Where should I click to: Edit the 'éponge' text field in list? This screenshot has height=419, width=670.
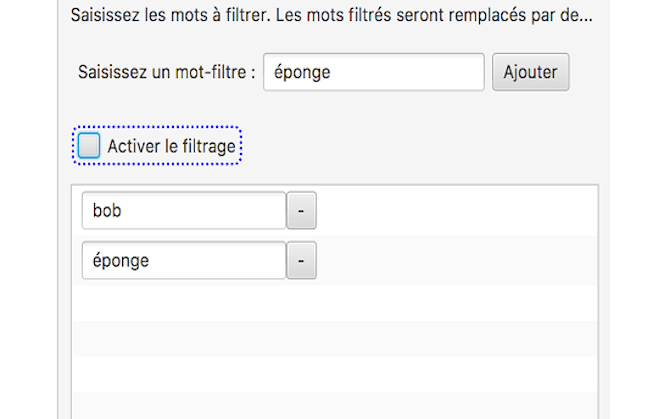184,260
